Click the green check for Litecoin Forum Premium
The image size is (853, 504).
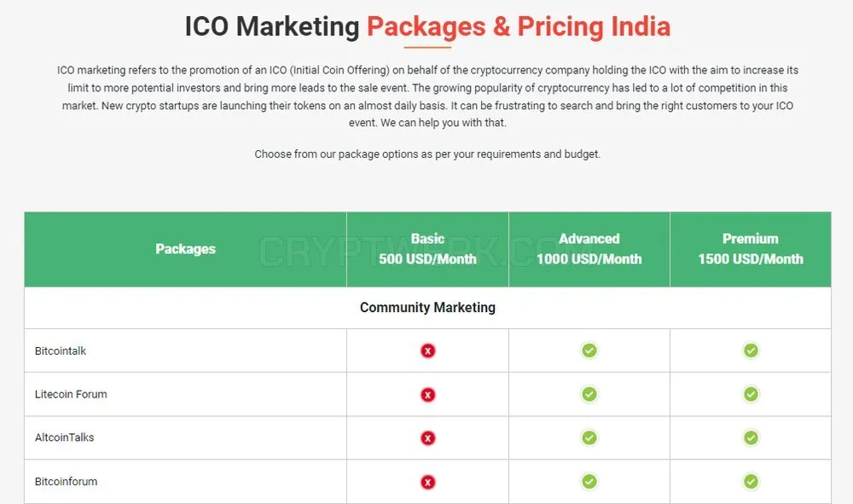(x=751, y=394)
